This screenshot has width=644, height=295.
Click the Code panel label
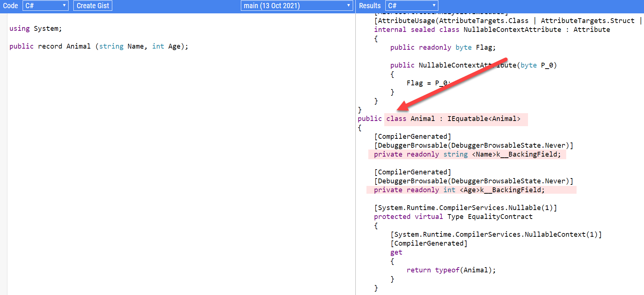click(x=10, y=6)
